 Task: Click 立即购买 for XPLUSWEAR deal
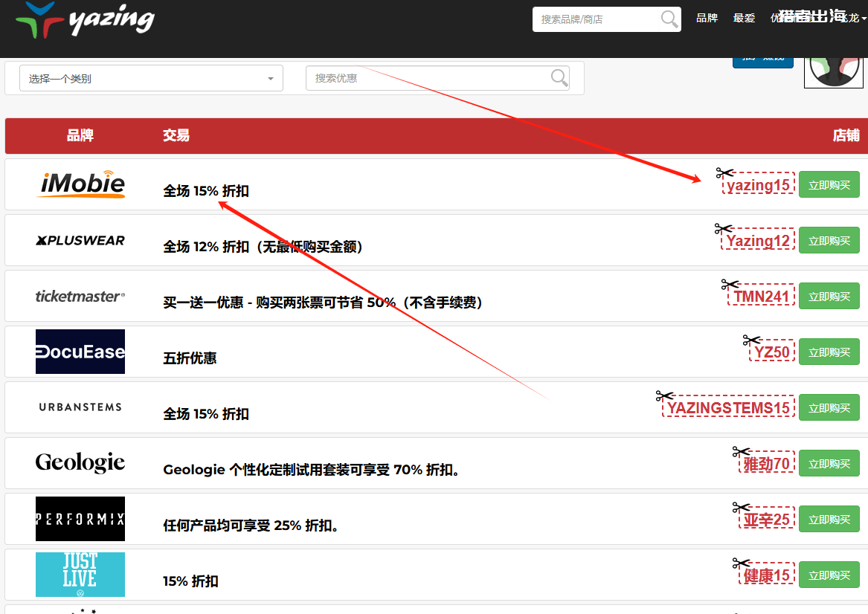click(x=829, y=241)
